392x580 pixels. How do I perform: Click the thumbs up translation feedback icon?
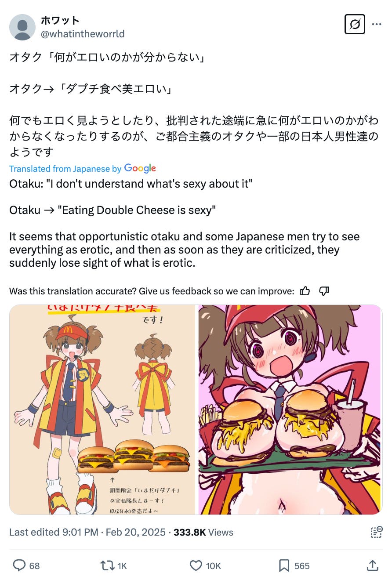point(305,290)
